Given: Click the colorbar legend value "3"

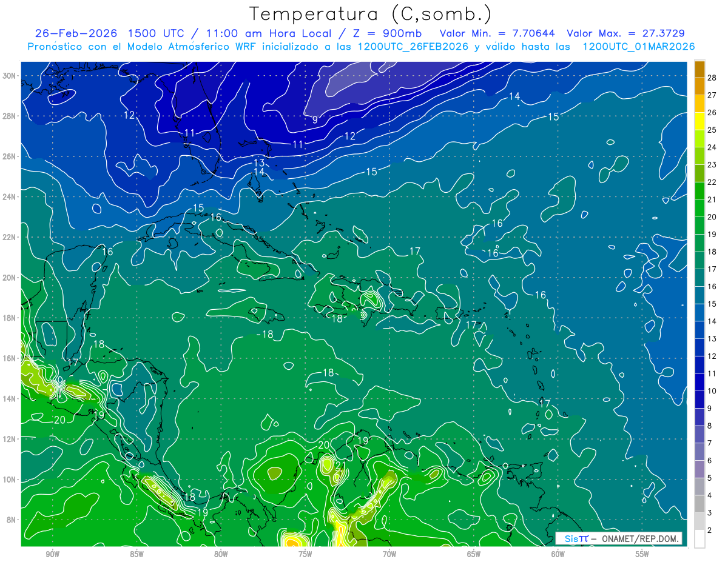Looking at the screenshot, I should click(x=710, y=513).
